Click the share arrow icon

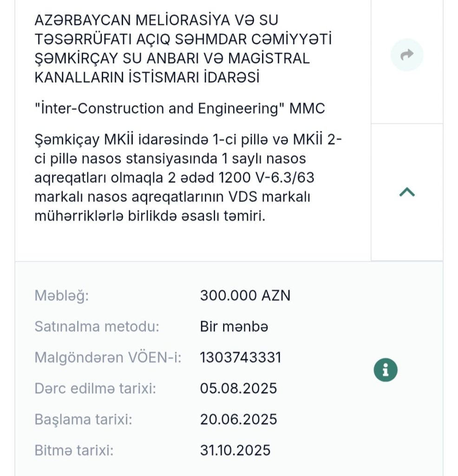[x=407, y=55]
